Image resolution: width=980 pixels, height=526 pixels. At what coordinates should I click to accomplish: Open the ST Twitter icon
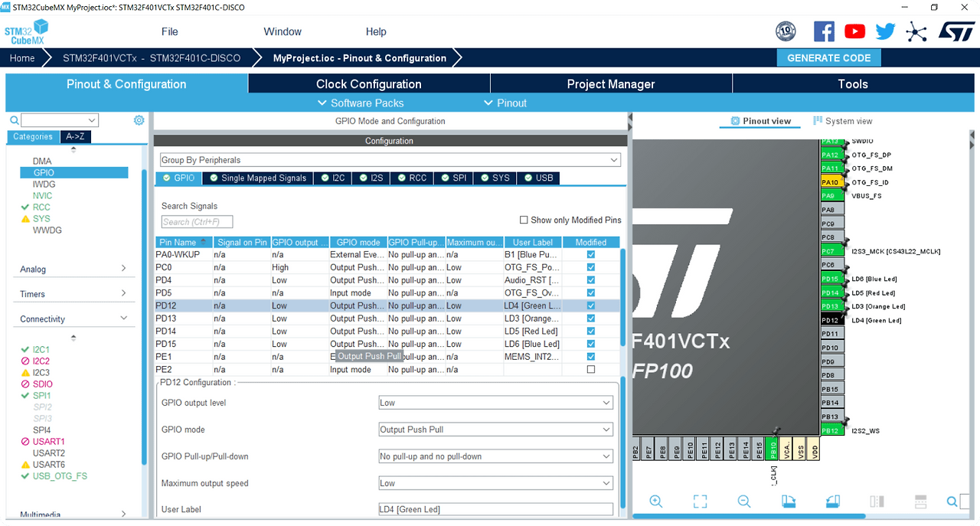[x=885, y=31]
